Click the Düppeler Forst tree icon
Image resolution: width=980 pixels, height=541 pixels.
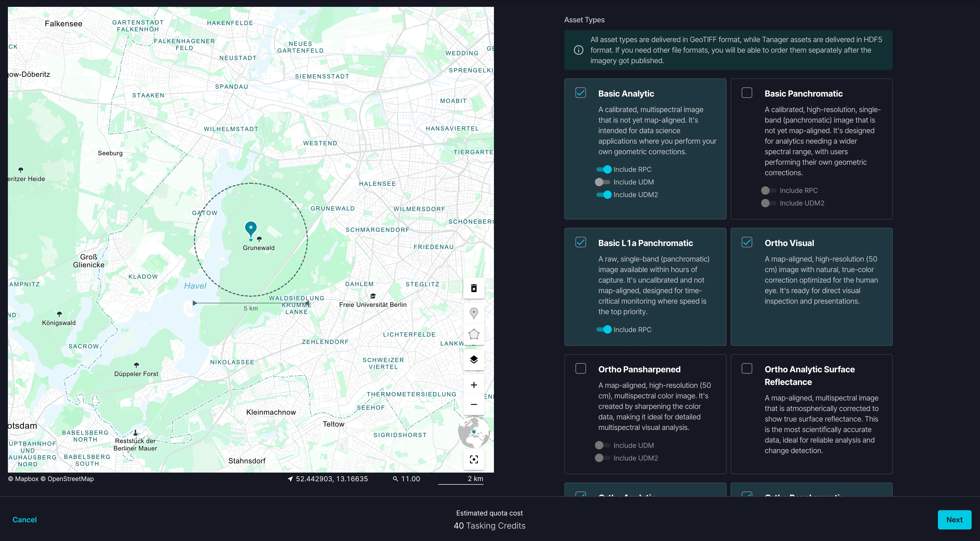click(136, 365)
